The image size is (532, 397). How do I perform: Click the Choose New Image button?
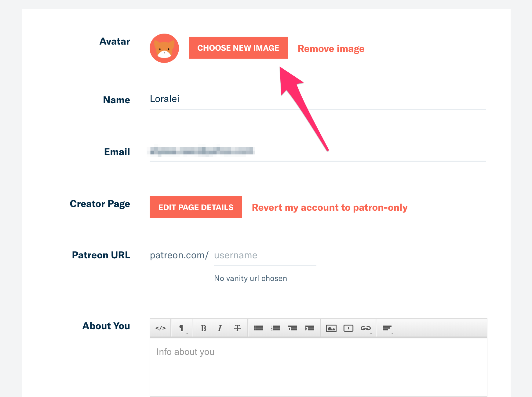point(238,48)
